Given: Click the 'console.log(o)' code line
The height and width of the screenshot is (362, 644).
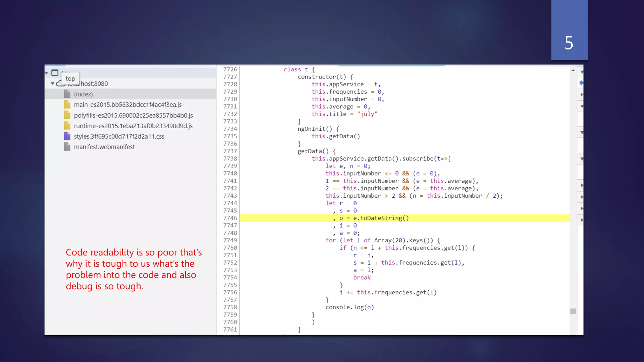Looking at the screenshot, I should coord(350,307).
